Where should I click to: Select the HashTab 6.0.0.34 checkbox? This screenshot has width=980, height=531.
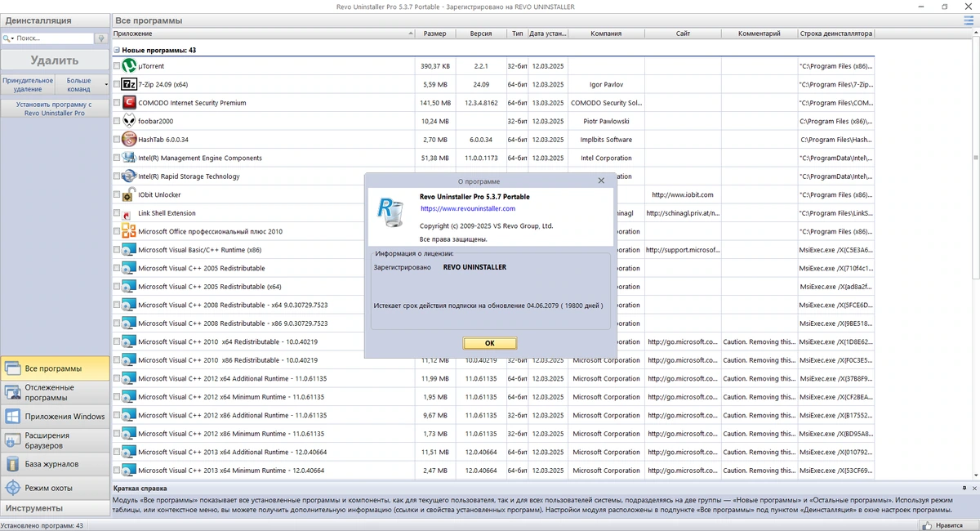(x=117, y=140)
